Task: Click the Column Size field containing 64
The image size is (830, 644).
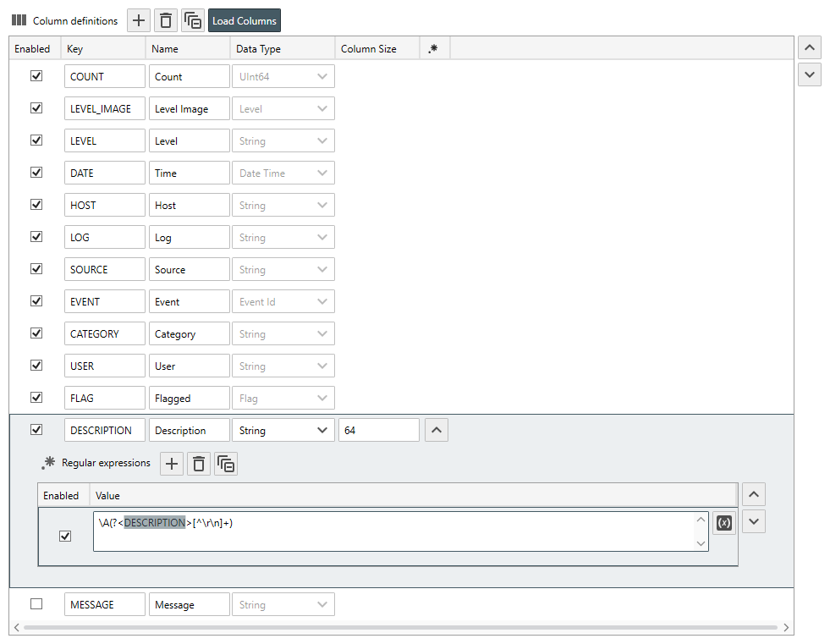Action: (x=378, y=430)
